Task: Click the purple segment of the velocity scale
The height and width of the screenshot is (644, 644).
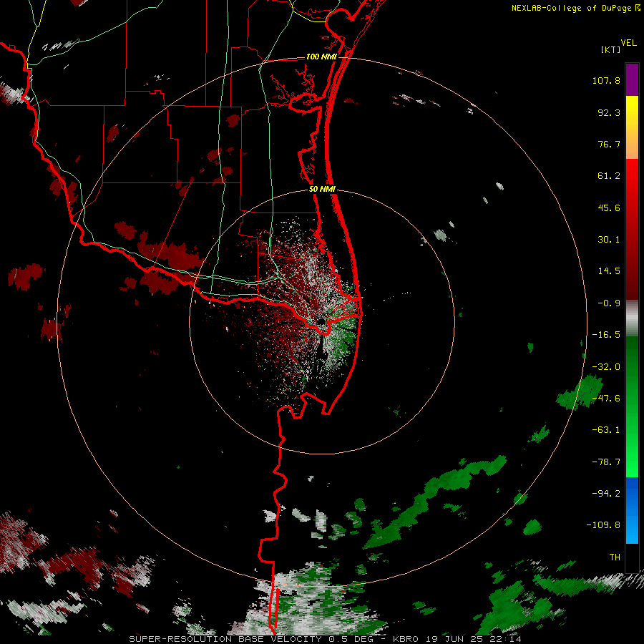Action: (x=632, y=79)
